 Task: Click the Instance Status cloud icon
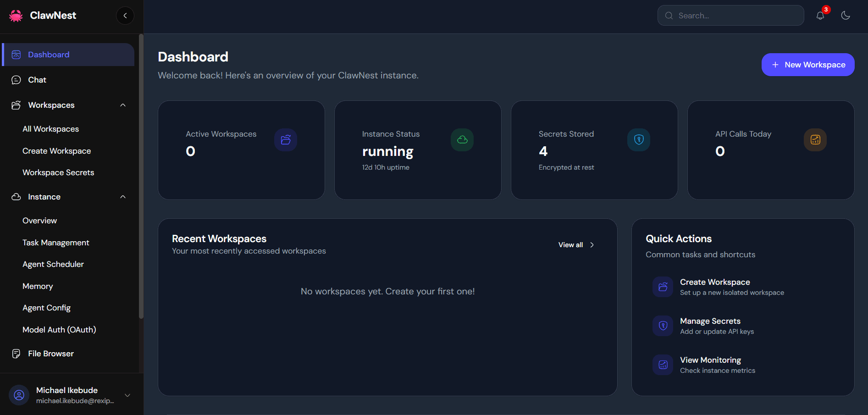[462, 140]
